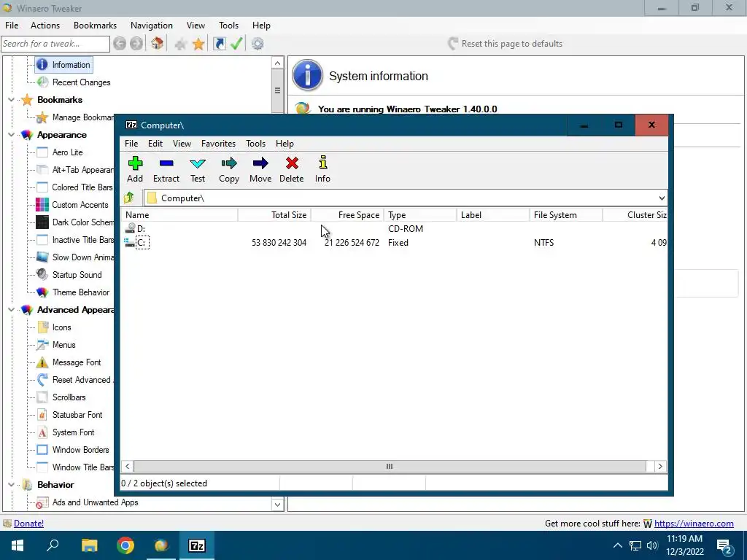The width and height of the screenshot is (747, 560).
Task: Select the D: CD-ROM drive row
Action: [x=395, y=228]
